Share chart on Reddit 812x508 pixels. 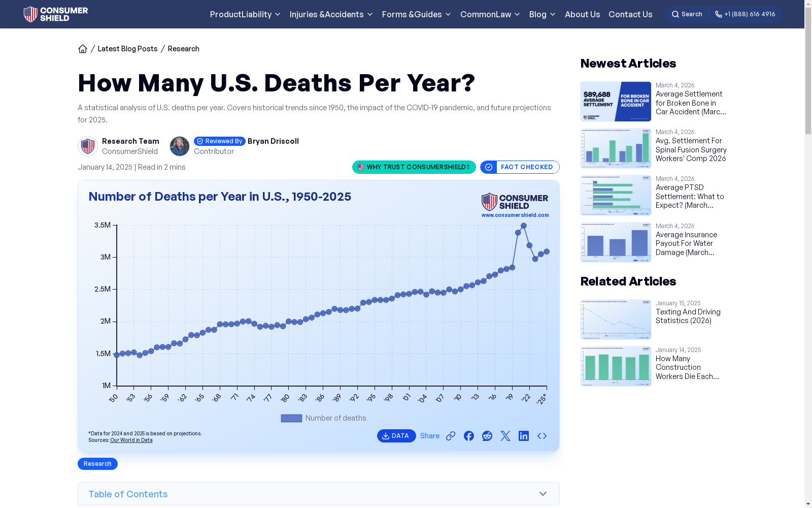tap(487, 436)
